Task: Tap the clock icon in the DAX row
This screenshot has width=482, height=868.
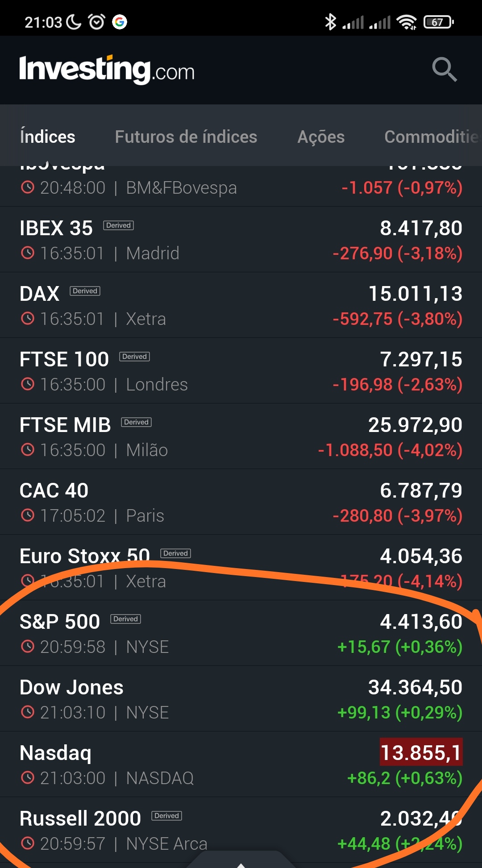Action: coord(28,319)
